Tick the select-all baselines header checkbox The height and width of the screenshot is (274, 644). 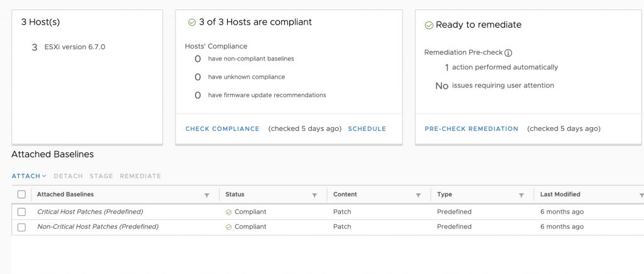pos(22,194)
